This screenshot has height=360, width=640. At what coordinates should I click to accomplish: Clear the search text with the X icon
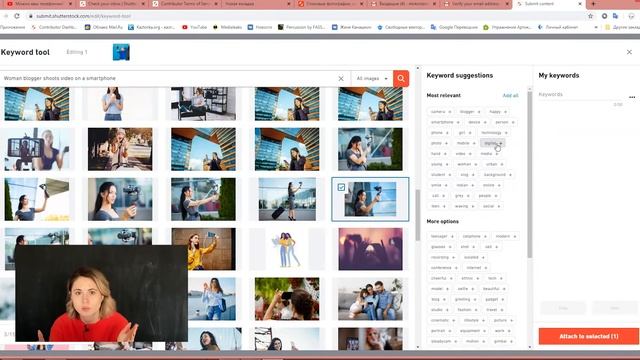coord(341,78)
